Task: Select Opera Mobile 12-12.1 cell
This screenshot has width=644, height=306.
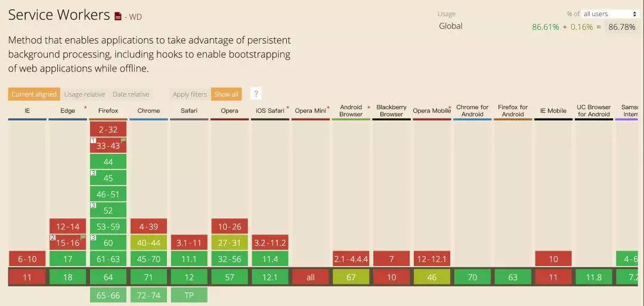Action: click(432, 259)
